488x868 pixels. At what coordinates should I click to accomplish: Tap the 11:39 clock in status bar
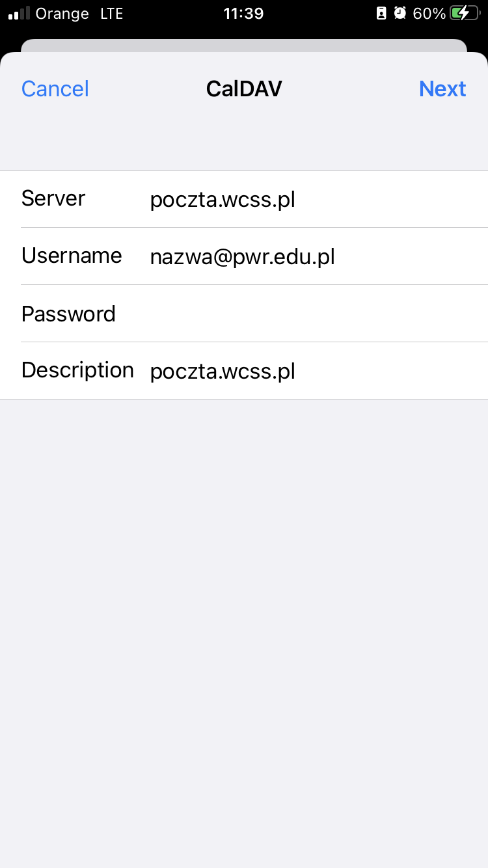[243, 14]
